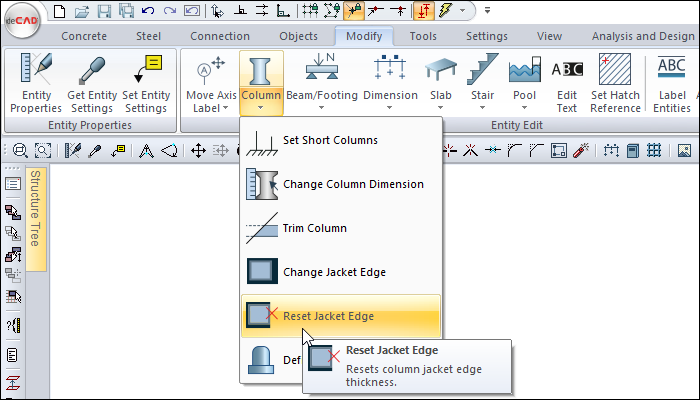
Task: Open the Concrete ribbon tab
Action: tap(84, 36)
